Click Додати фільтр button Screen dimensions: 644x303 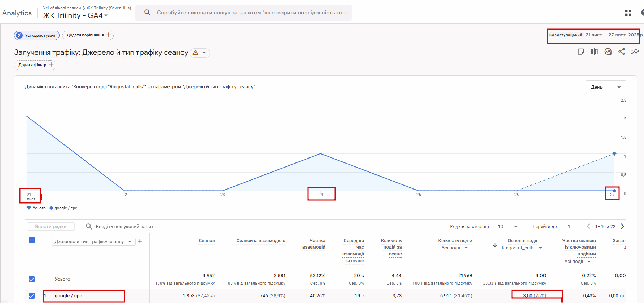click(x=35, y=65)
